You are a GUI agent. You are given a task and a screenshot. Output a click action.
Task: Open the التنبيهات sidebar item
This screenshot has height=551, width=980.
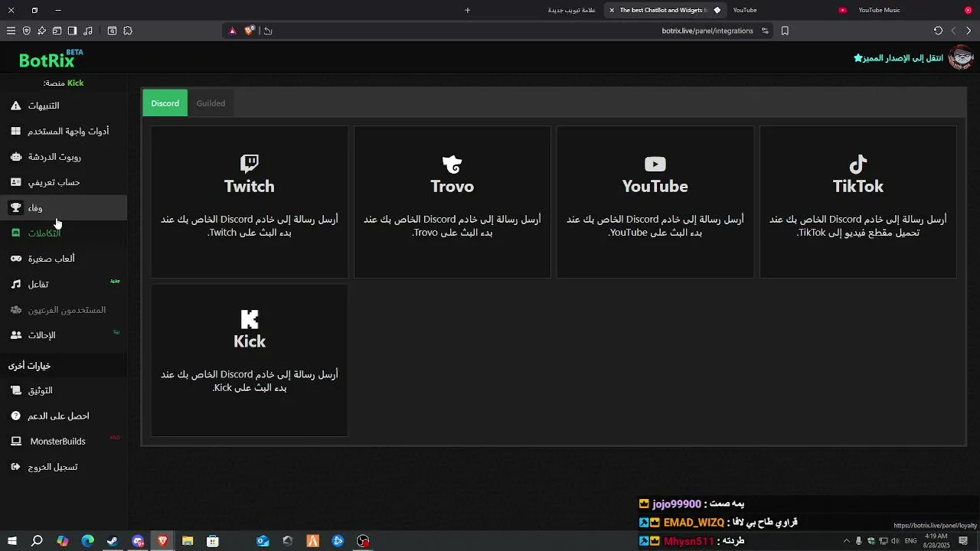(64, 106)
